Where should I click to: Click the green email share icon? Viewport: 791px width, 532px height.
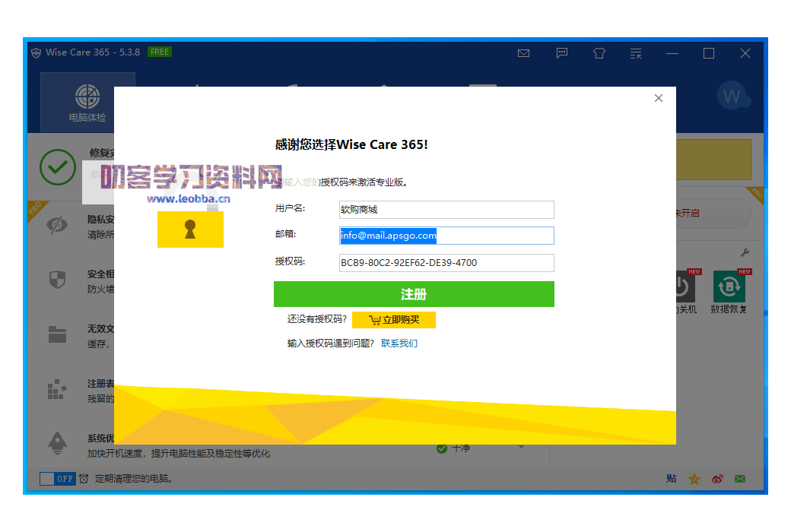tap(739, 479)
